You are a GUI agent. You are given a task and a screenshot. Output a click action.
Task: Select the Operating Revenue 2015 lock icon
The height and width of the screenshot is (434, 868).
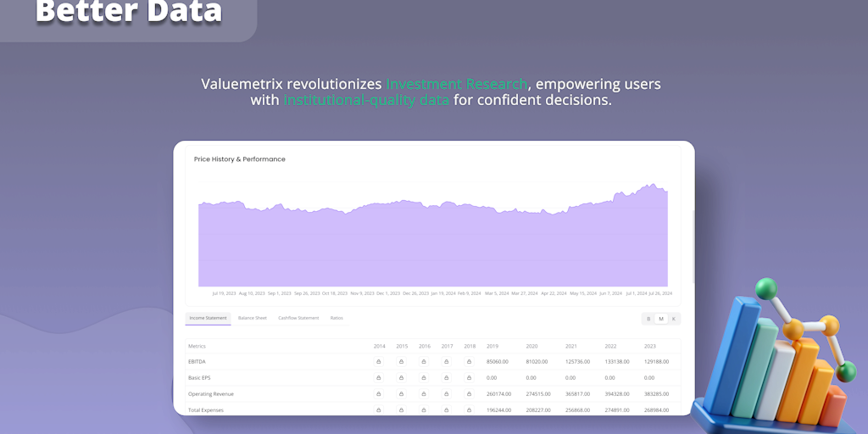point(401,394)
